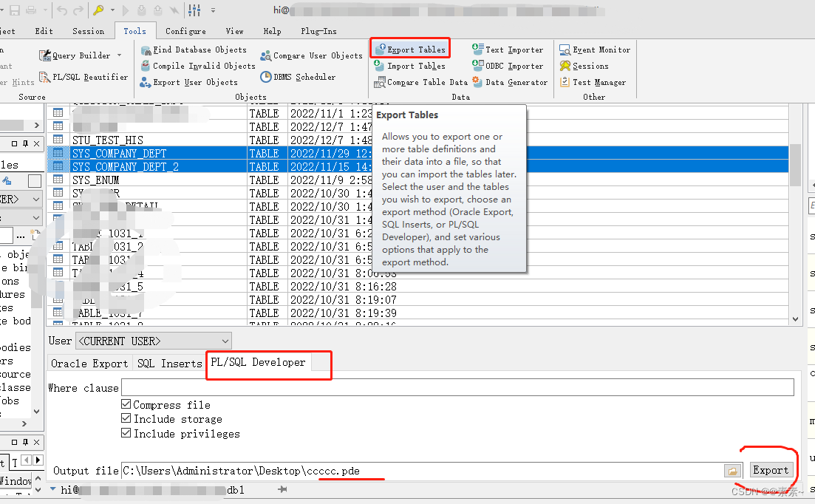
Task: Click the table list vertical scrollbar thumb
Action: point(795,165)
